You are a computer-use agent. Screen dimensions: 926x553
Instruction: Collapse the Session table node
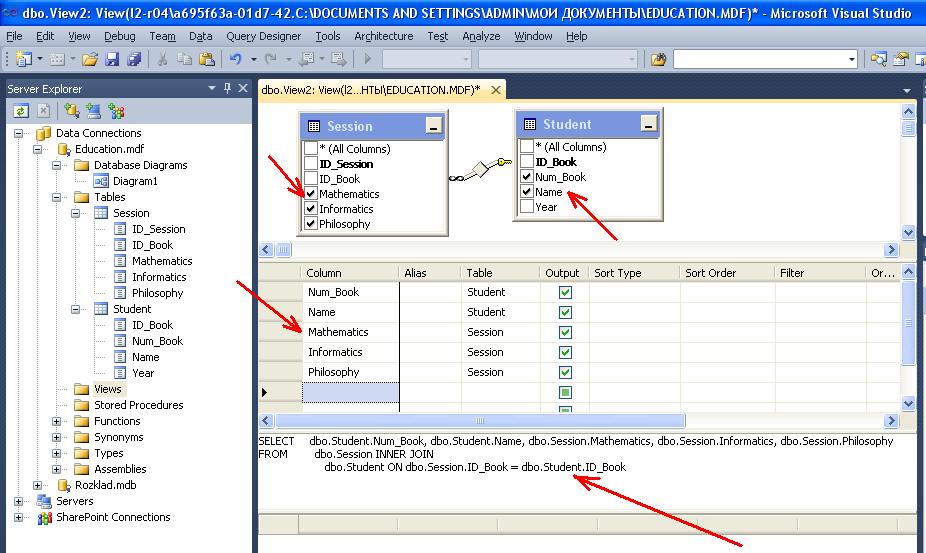pos(75,213)
